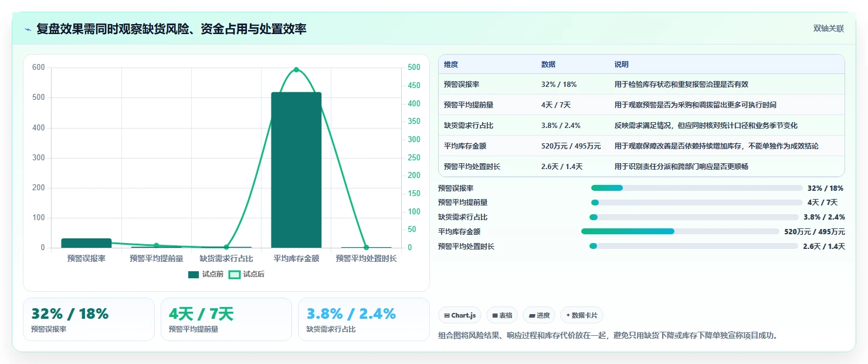Click the 3.8% / 2.4% data card
868x364 pixels.
click(x=364, y=319)
